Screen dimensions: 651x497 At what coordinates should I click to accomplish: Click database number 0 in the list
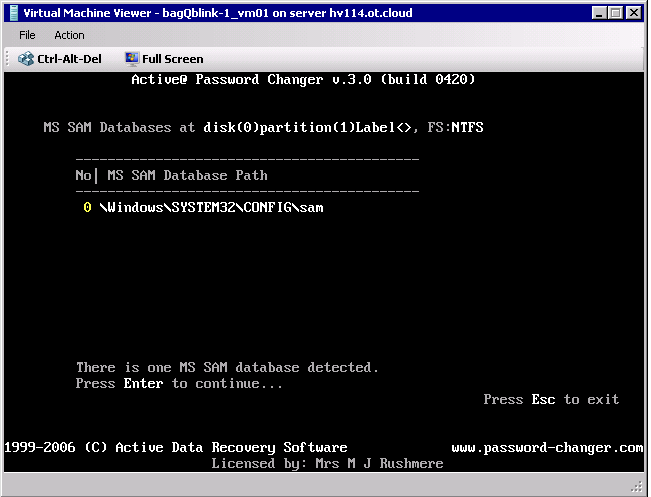pos(87,207)
